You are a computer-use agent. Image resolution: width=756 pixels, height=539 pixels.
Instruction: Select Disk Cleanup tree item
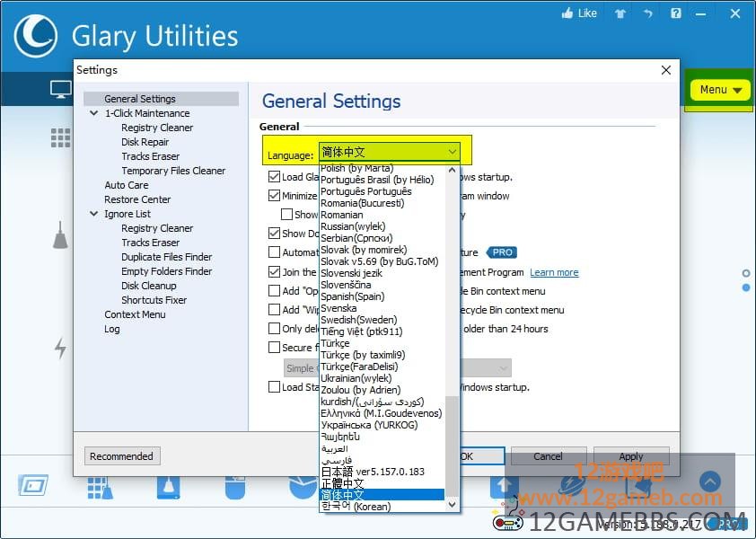[x=148, y=286]
